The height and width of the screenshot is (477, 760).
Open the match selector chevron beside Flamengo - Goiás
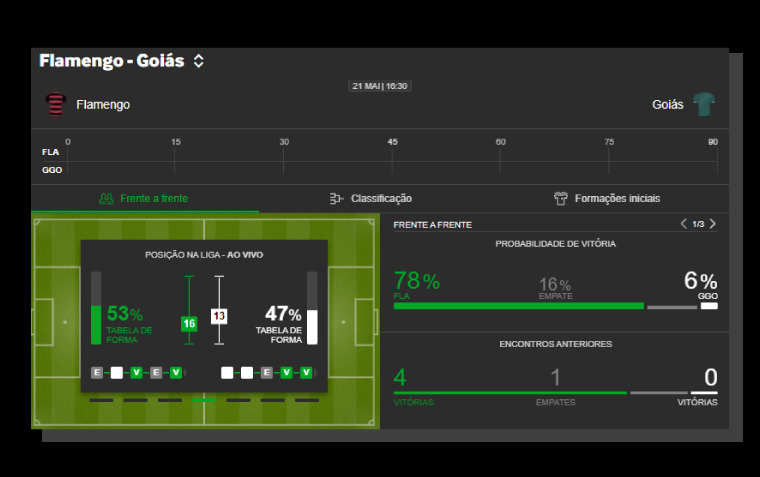(x=198, y=61)
